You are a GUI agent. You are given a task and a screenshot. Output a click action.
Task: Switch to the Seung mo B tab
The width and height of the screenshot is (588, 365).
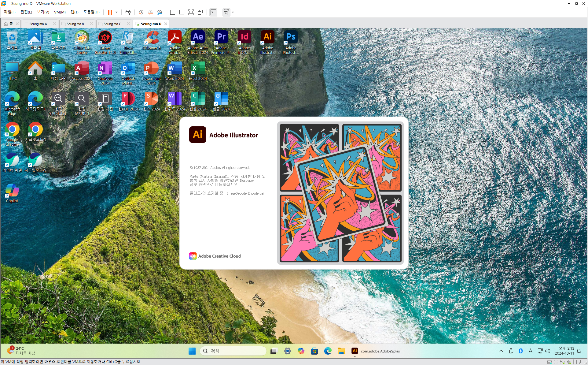pos(75,24)
